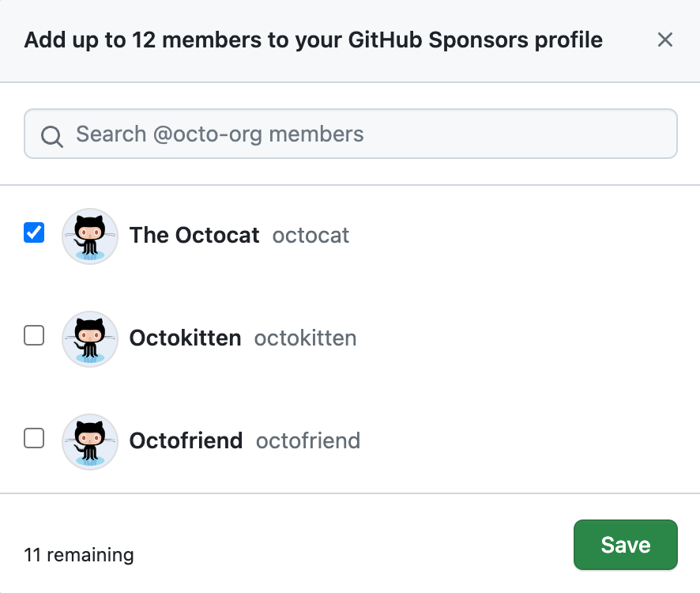Save the selected sponsor members
The height and width of the screenshot is (593, 700).
[625, 545]
